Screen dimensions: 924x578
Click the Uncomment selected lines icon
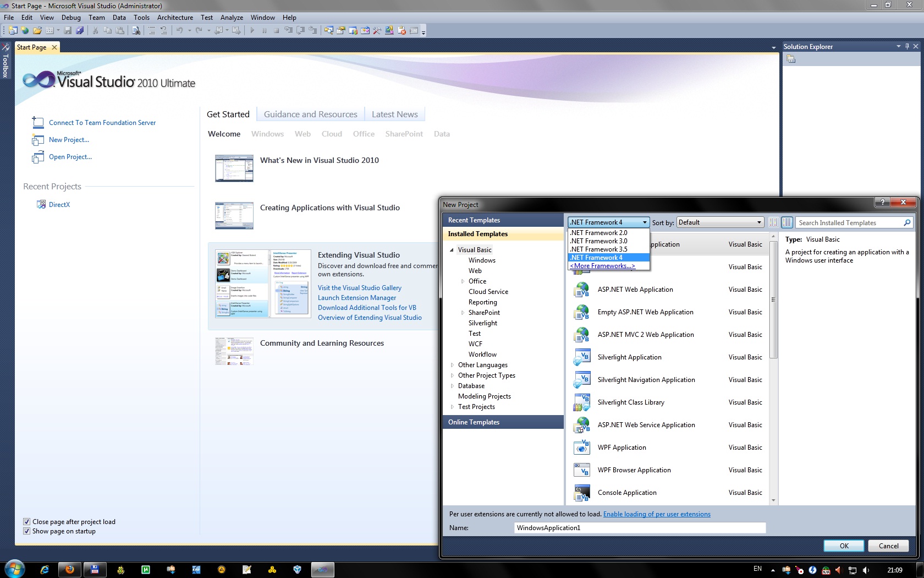(163, 30)
